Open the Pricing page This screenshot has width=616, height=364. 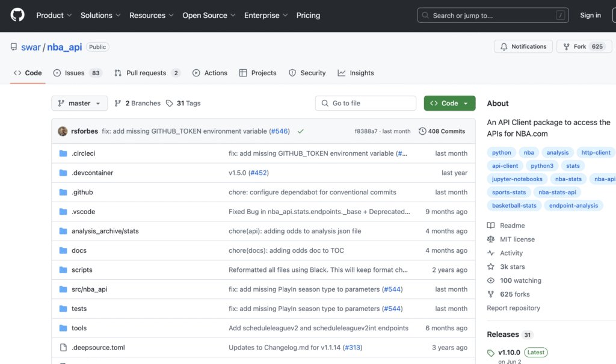click(x=309, y=15)
